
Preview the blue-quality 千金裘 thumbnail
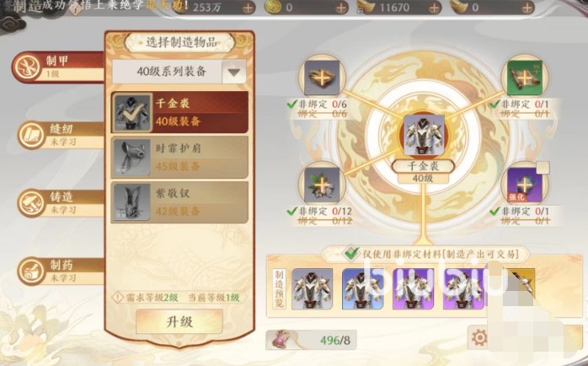point(362,288)
